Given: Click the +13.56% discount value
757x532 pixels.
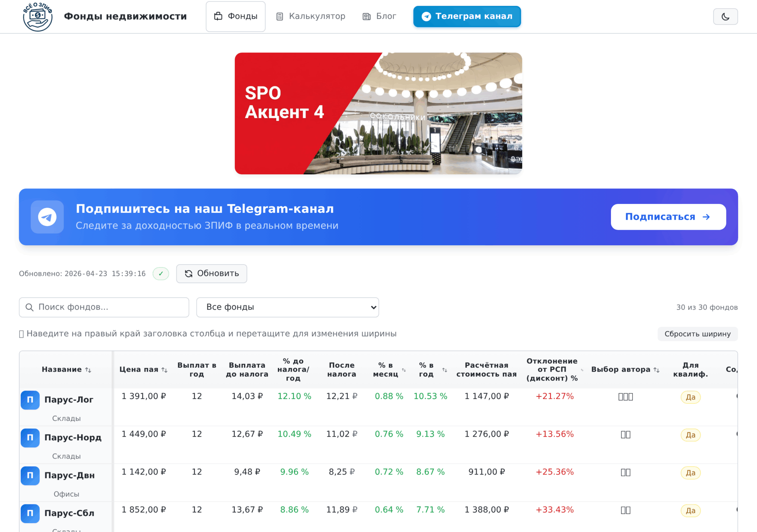Looking at the screenshot, I should point(554,434).
